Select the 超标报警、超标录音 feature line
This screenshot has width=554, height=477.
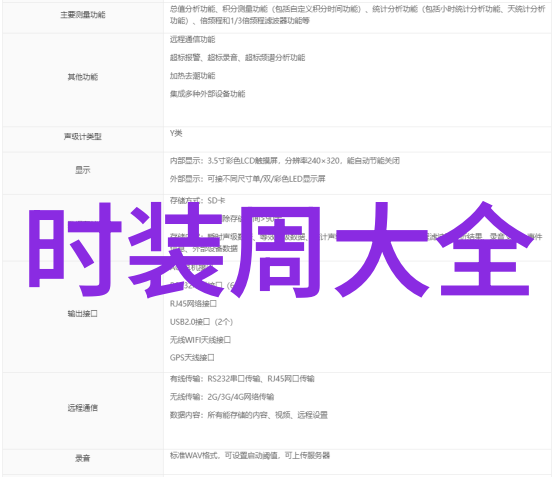tap(237, 57)
